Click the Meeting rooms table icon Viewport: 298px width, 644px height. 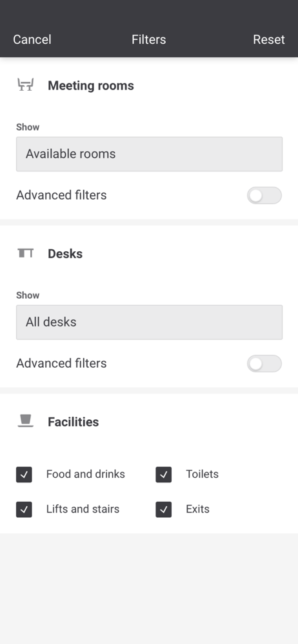coord(25,85)
